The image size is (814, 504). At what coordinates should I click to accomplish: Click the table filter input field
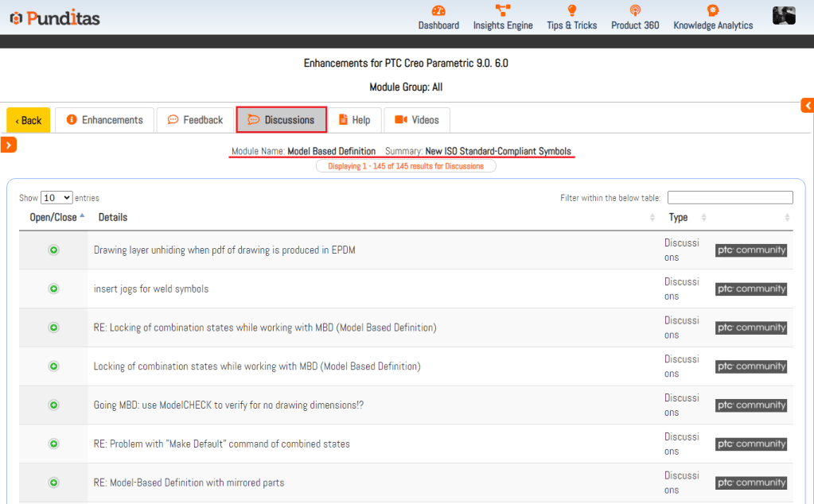point(730,198)
